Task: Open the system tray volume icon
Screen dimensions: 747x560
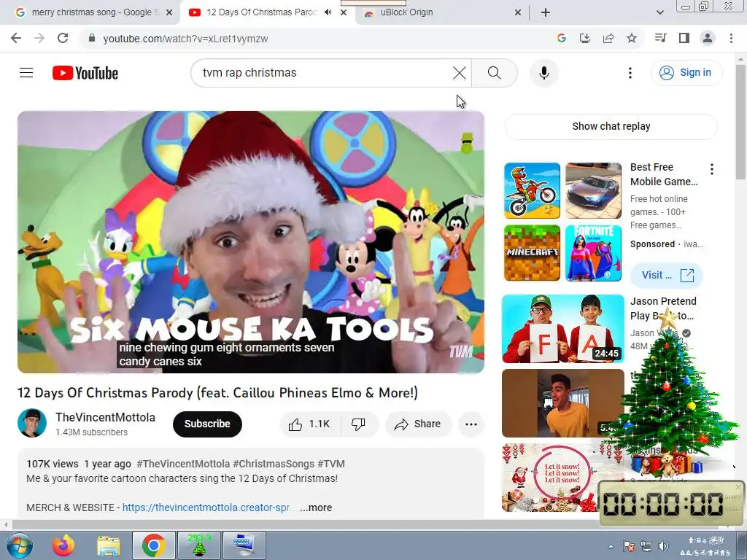Action: 662,546
